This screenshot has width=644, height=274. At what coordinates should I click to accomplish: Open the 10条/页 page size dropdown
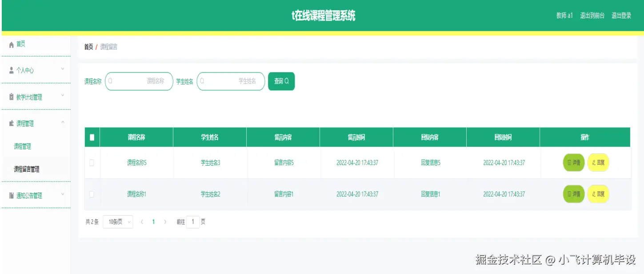[x=118, y=222]
